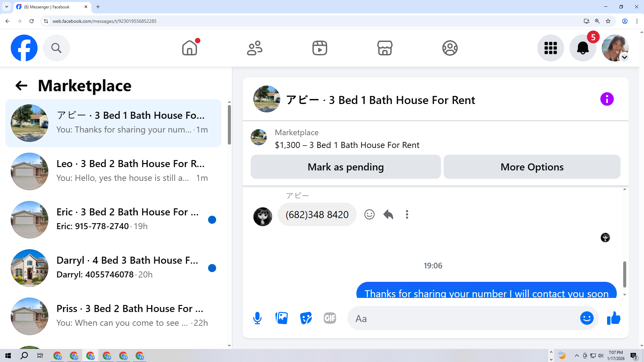Send a thumbs-up like
Image resolution: width=644 pixels, height=362 pixels.
click(x=614, y=318)
